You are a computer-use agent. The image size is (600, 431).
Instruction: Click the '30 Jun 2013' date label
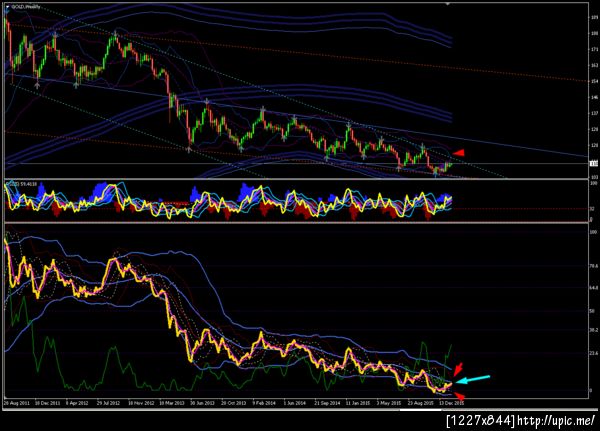tap(202, 403)
